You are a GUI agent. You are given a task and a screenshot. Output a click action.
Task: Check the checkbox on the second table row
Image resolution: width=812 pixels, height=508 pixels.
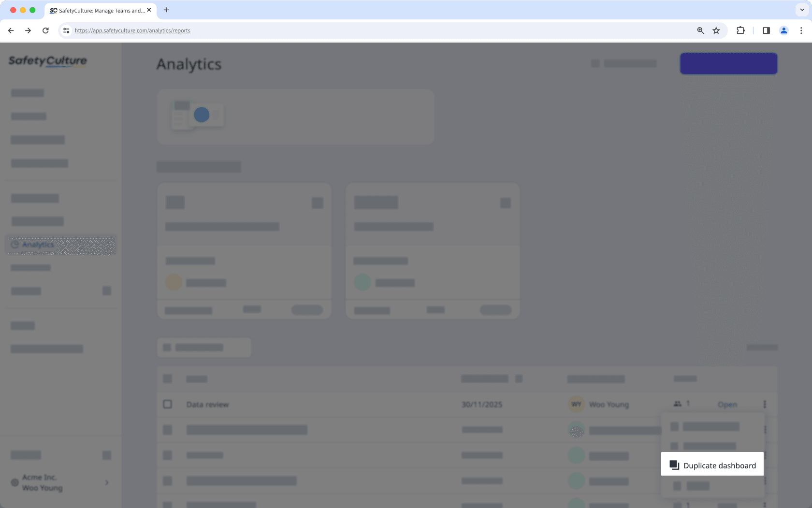168,430
